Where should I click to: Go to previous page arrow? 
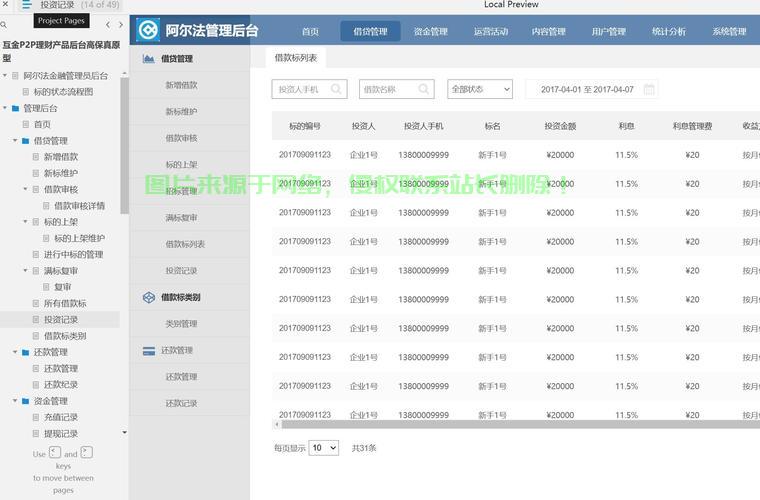click(x=108, y=24)
